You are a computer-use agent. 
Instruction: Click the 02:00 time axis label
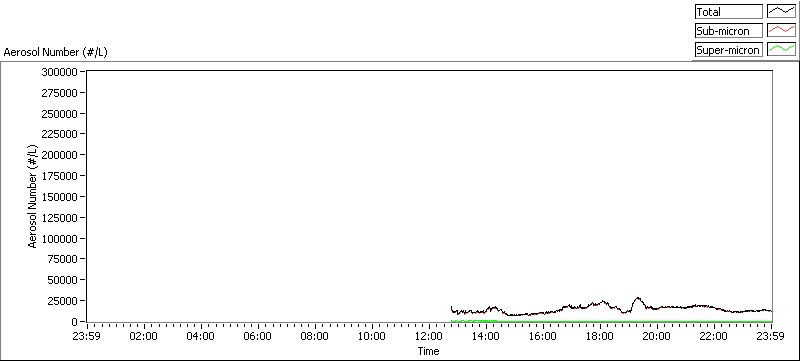144,336
